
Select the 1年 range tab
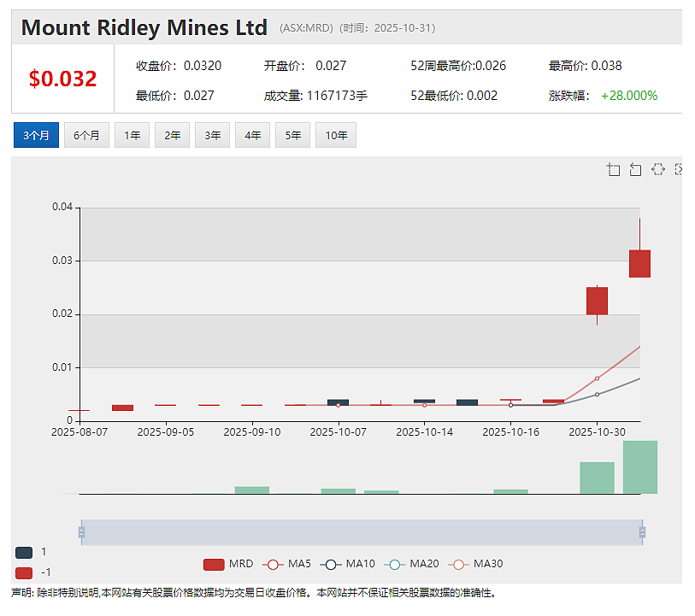tap(133, 135)
